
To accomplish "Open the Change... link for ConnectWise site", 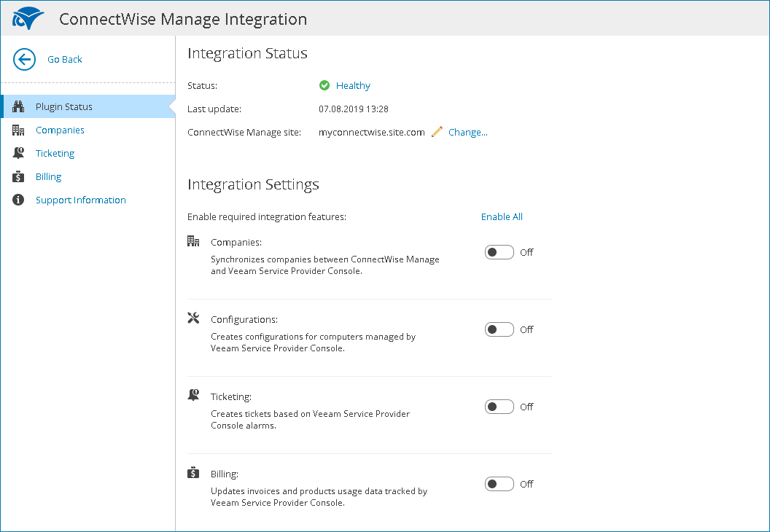I will 467,132.
